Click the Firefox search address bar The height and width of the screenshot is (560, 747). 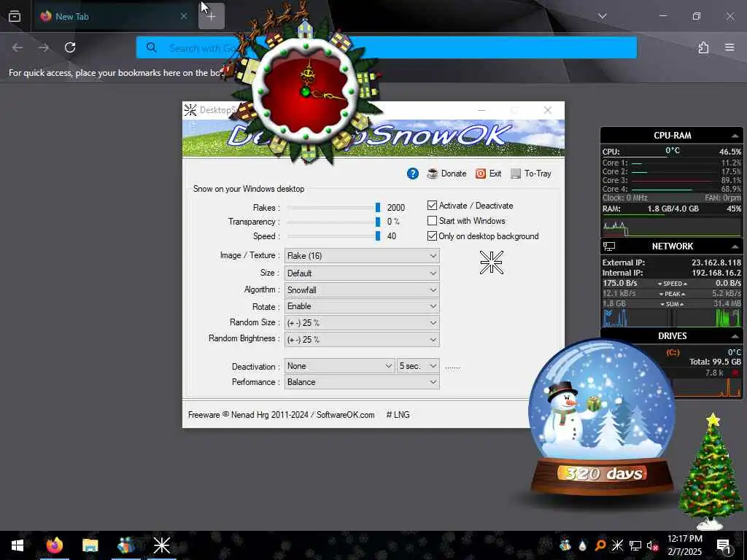pos(387,47)
